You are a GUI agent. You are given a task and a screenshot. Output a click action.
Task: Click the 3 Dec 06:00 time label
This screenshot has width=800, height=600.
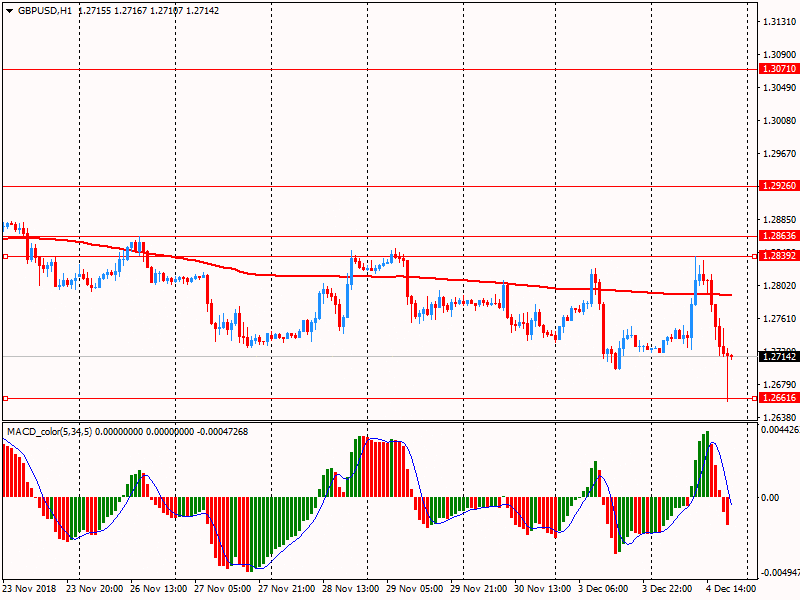605,590
